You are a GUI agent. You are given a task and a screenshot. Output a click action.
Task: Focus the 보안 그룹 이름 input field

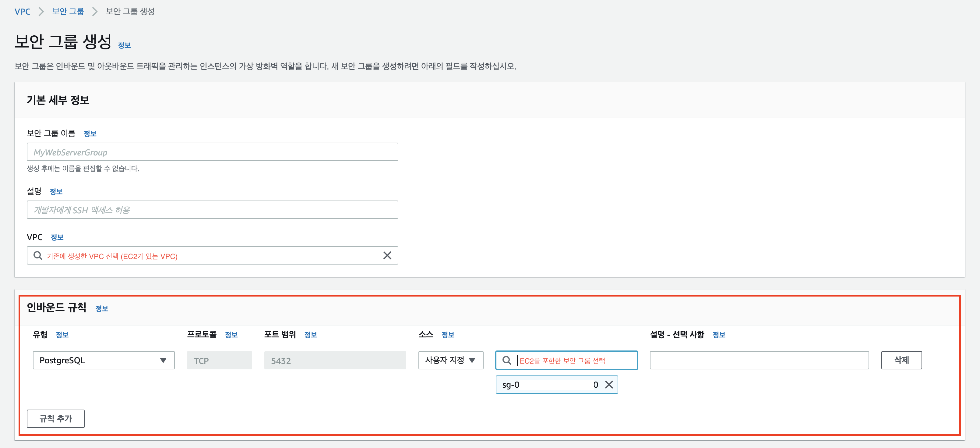212,152
